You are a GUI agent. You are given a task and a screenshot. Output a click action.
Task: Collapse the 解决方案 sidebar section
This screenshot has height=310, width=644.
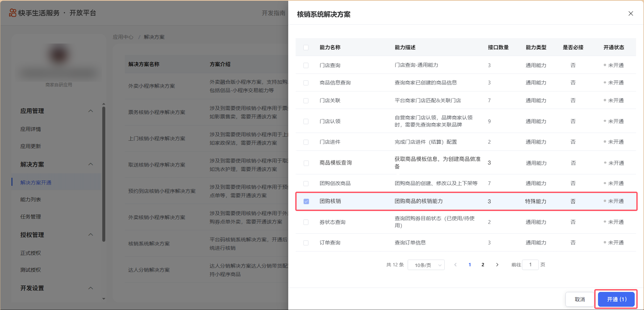[x=91, y=164]
